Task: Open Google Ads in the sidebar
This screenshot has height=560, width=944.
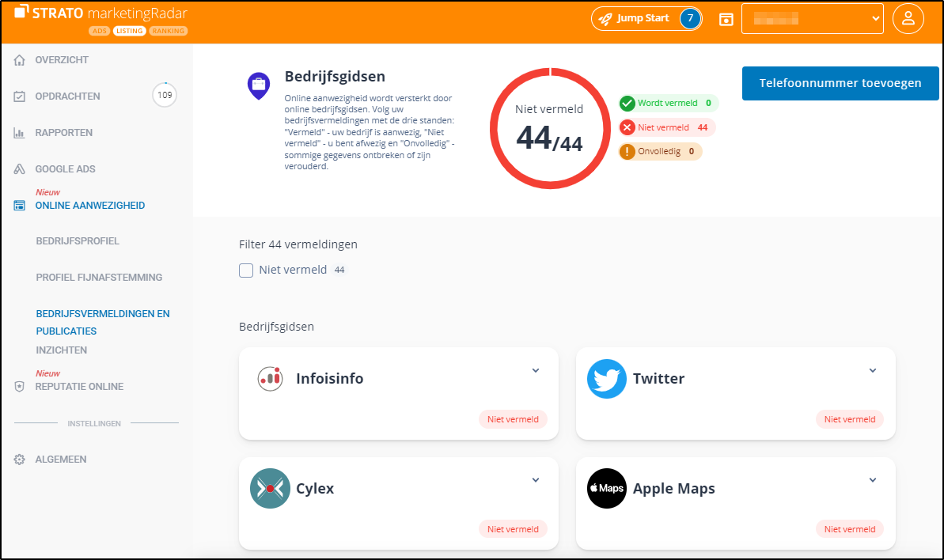Action: point(65,169)
